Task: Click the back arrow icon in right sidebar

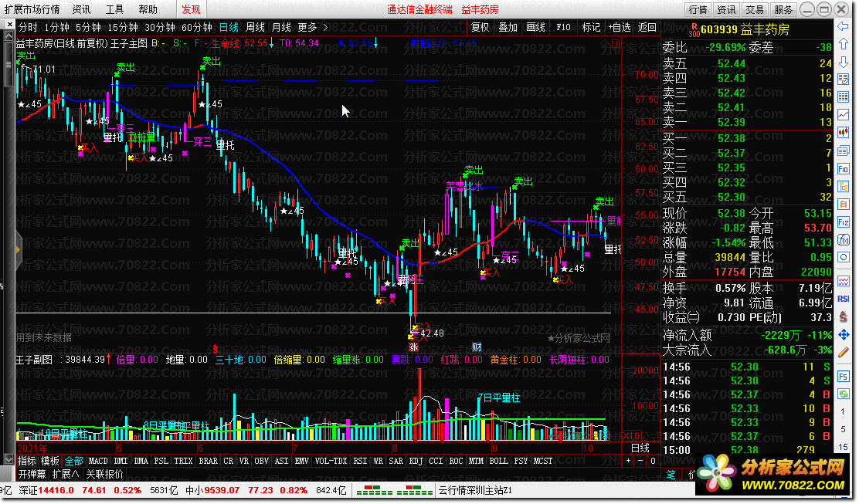Action: coord(843,26)
